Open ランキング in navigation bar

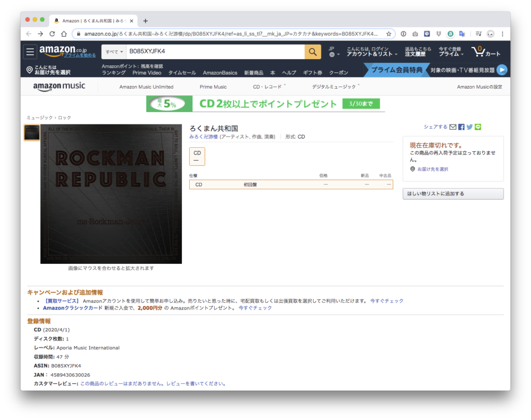click(114, 73)
